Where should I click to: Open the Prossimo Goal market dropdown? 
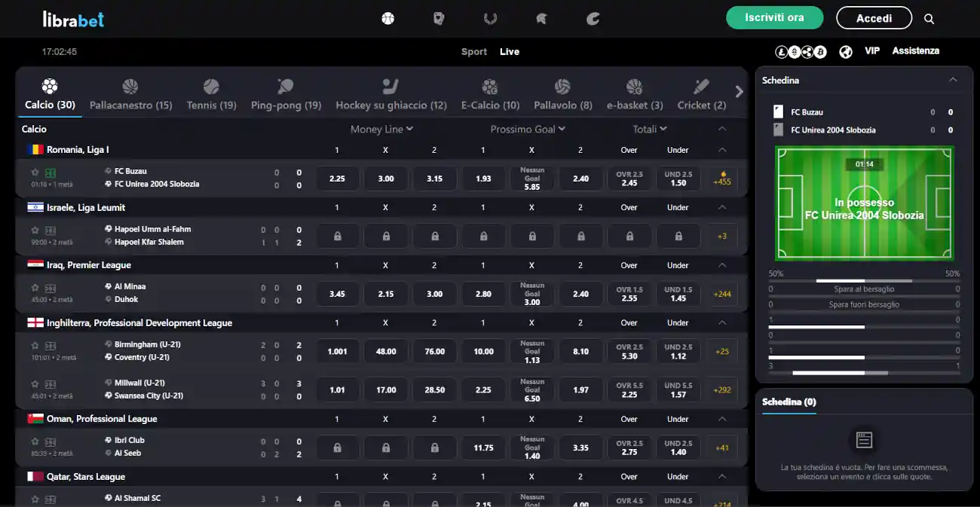pos(528,130)
